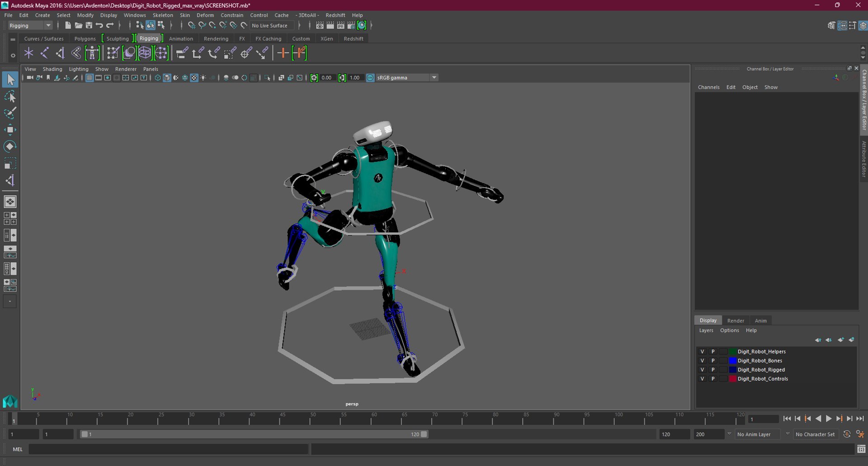Toggle visibility of Digit_Robot_Controls layer
The width and height of the screenshot is (868, 466).
point(702,379)
